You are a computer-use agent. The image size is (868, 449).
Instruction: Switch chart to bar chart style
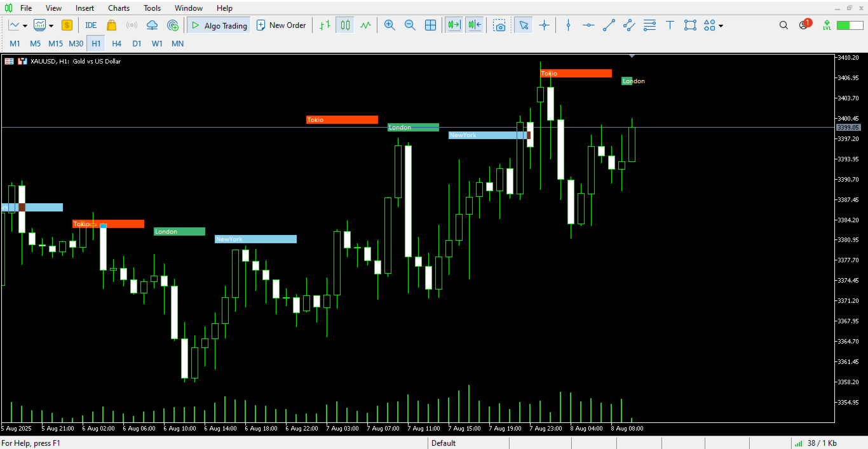click(325, 25)
